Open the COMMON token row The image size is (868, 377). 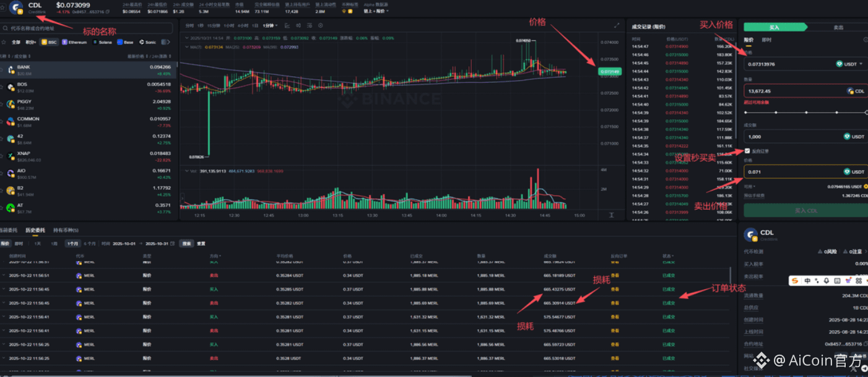pyautogui.click(x=88, y=121)
